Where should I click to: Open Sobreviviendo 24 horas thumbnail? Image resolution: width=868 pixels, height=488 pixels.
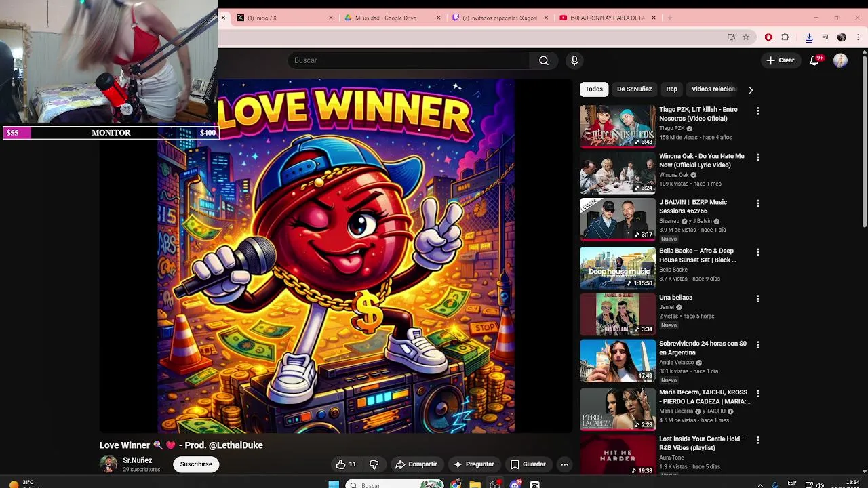(x=618, y=361)
